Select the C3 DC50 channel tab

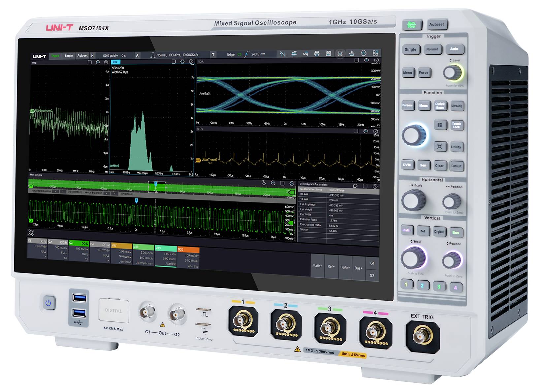pos(79,251)
